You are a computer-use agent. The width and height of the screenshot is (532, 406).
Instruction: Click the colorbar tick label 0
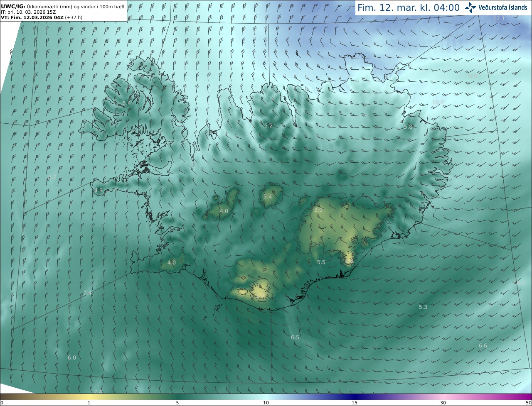(x=2, y=403)
